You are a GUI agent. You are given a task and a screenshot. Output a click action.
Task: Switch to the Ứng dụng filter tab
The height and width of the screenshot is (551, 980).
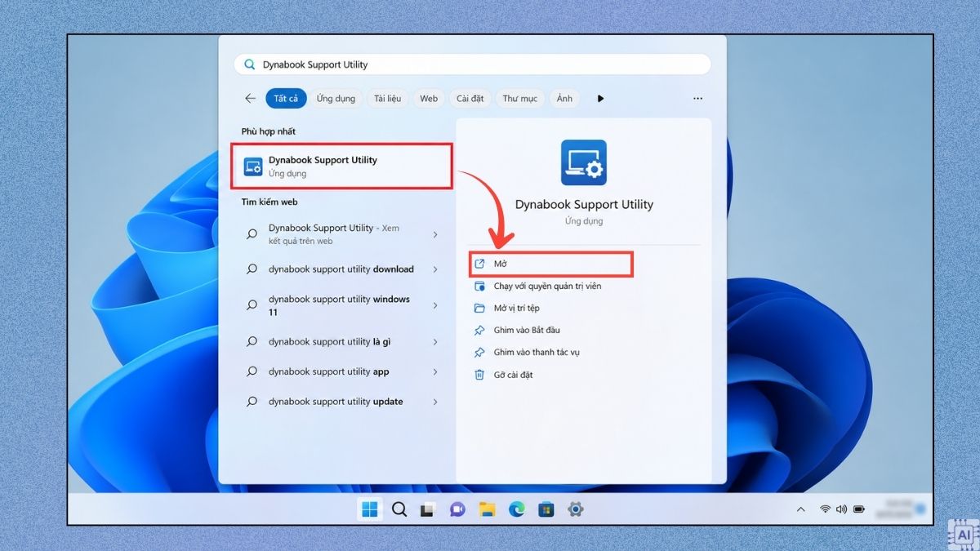click(336, 98)
